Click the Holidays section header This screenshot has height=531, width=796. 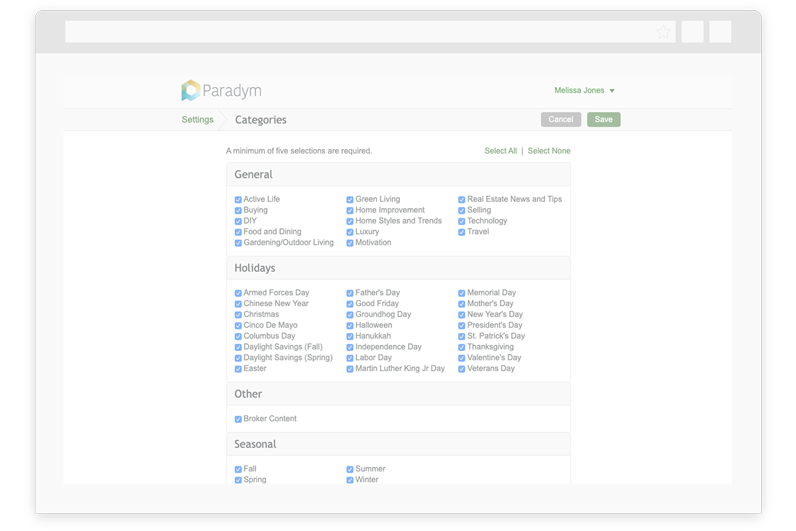pyautogui.click(x=399, y=268)
